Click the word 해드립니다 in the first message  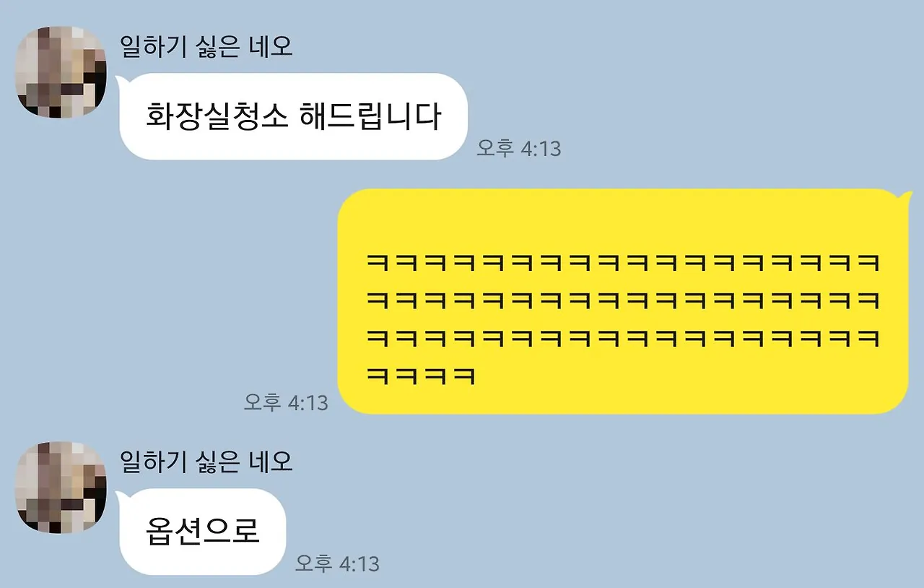pos(368,116)
